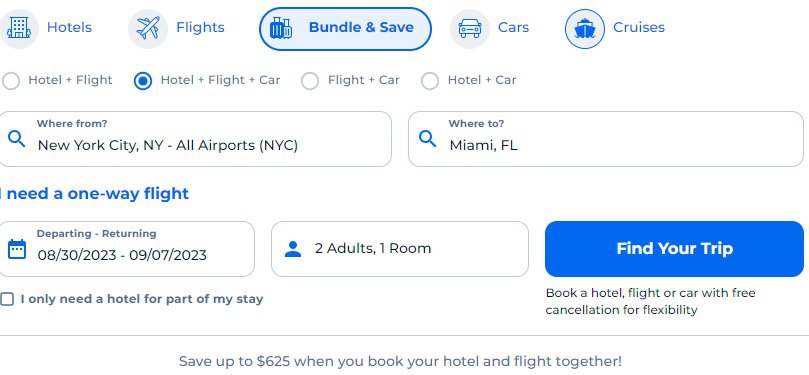The image size is (809, 375).
Task: Select the Hotel + Car radio option
Action: (430, 81)
